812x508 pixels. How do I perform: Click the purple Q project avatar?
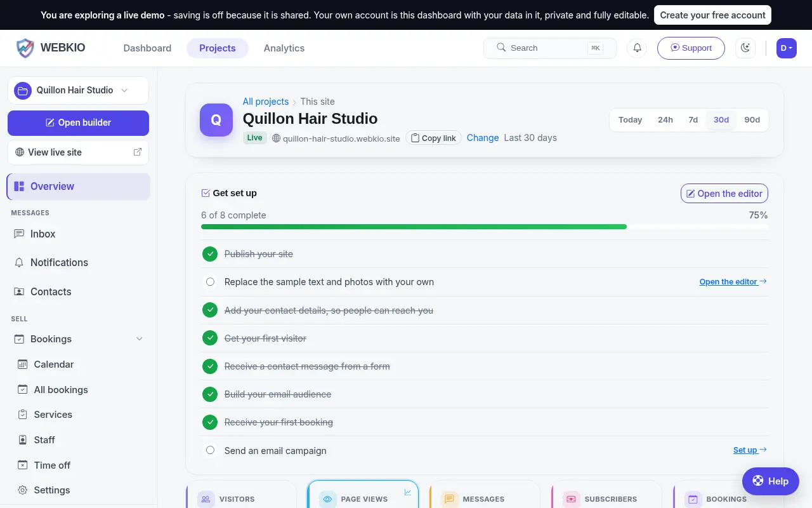click(216, 120)
